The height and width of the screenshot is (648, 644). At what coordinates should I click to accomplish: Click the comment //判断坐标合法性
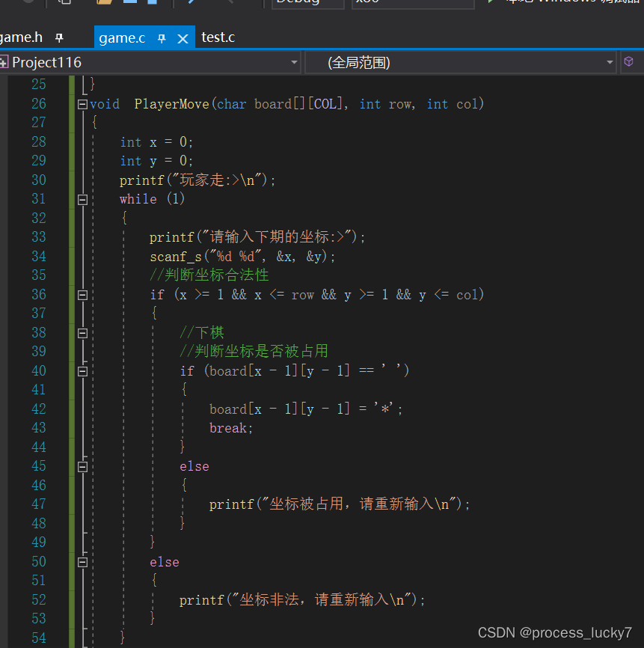point(209,275)
